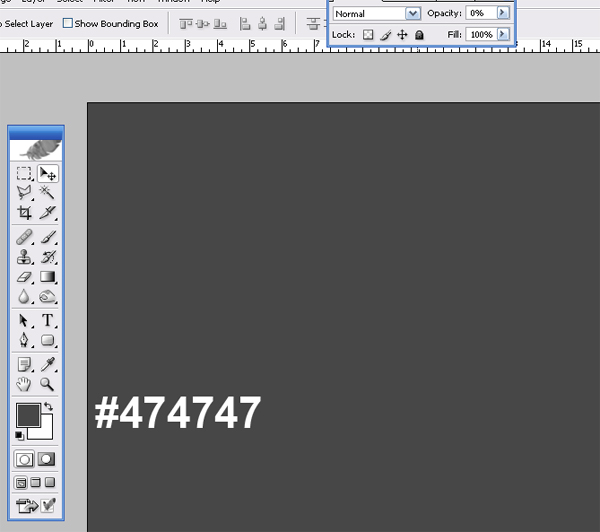600x532 pixels.
Task: Select the History Brush tool
Action: pyautogui.click(x=48, y=257)
